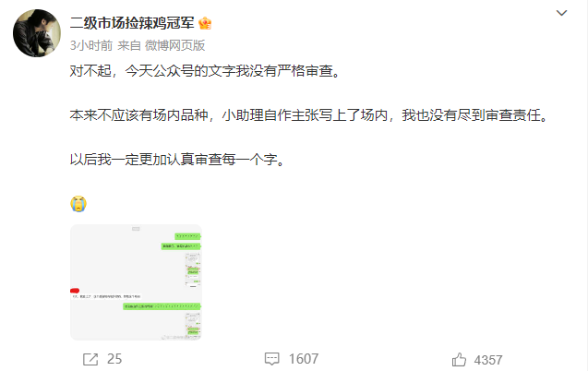The image size is (588, 371).
Task: Open comments via the speech bubble icon
Action: (272, 359)
